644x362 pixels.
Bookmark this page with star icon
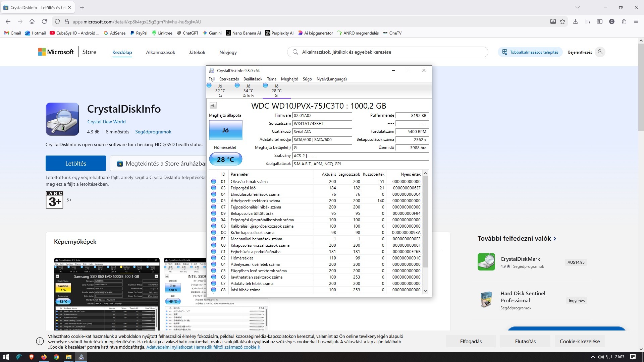point(562,21)
